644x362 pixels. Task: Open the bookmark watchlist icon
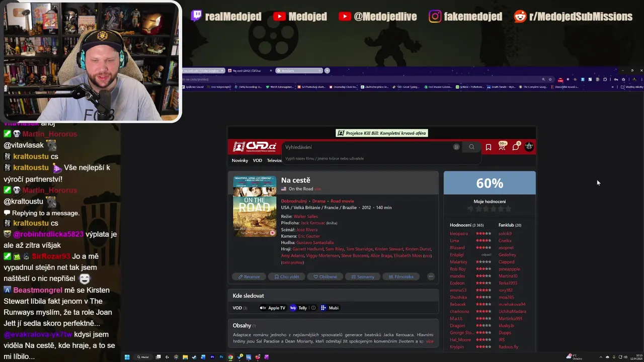pyautogui.click(x=488, y=147)
